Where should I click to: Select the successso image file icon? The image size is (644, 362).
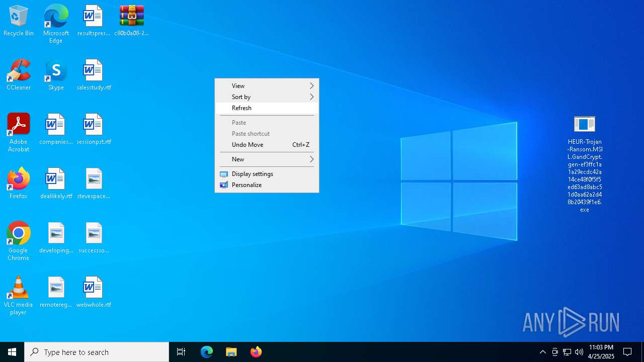(94, 238)
